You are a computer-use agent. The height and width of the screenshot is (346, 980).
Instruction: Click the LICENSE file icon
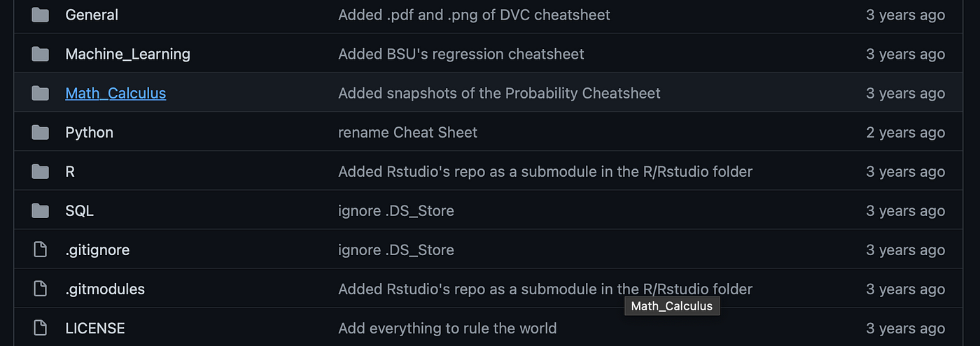41,328
